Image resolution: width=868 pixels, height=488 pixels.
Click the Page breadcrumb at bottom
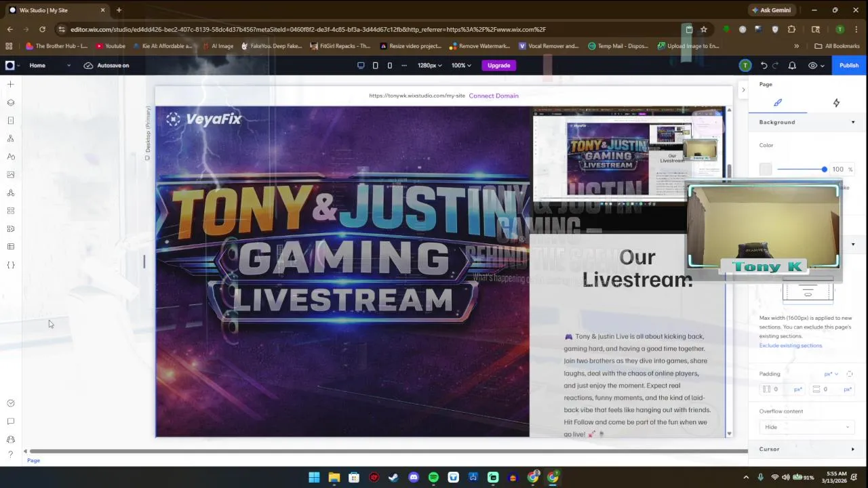point(33,460)
